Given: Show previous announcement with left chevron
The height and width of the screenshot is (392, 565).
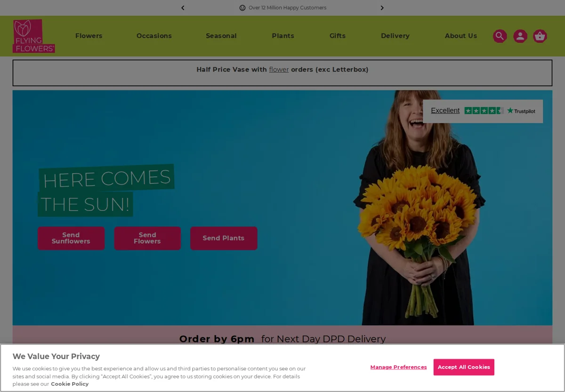Looking at the screenshot, I should pos(183,8).
